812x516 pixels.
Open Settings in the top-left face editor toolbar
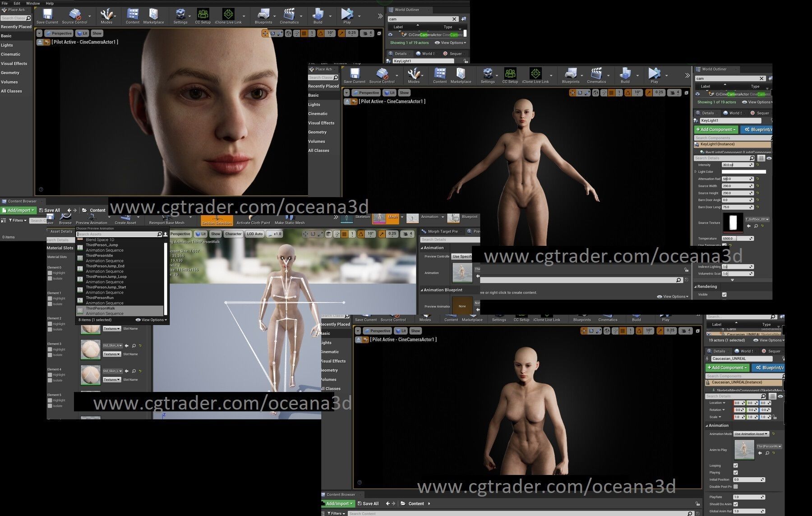point(180,16)
